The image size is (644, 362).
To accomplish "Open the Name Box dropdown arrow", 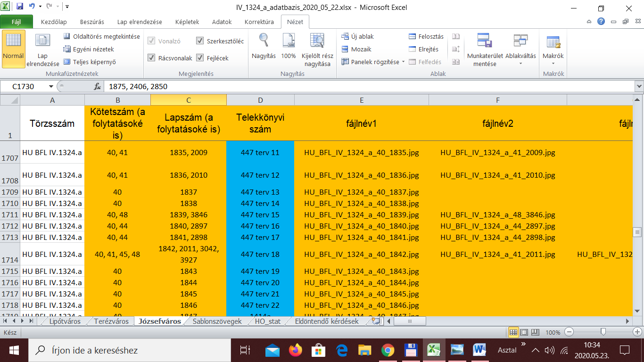I will tap(51, 87).
